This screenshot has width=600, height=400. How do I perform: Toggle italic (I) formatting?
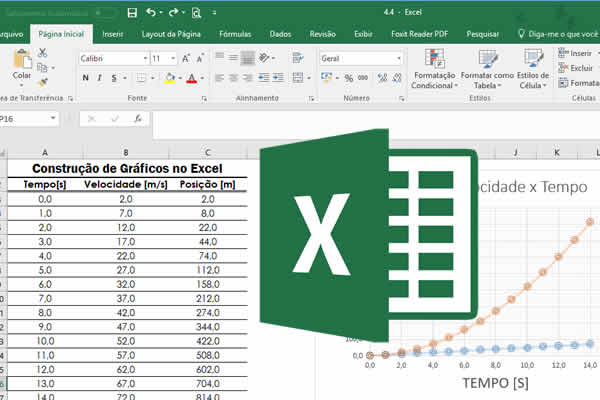point(98,79)
